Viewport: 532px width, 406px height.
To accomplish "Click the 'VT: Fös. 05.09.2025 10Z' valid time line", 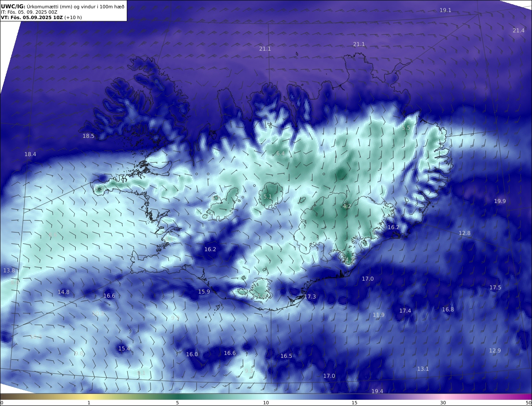I will (x=41, y=17).
